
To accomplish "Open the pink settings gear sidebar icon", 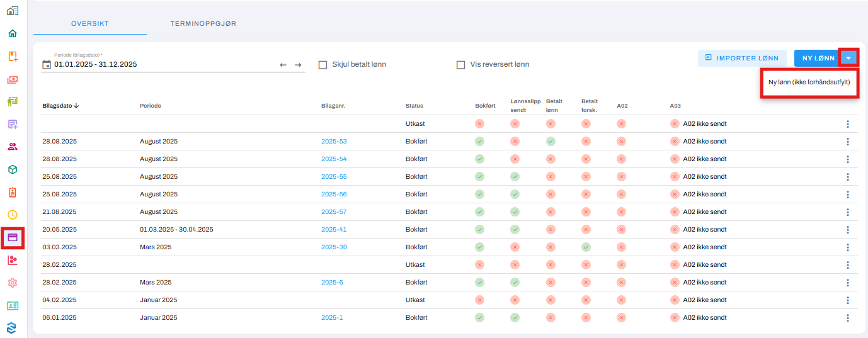I will tap(13, 283).
